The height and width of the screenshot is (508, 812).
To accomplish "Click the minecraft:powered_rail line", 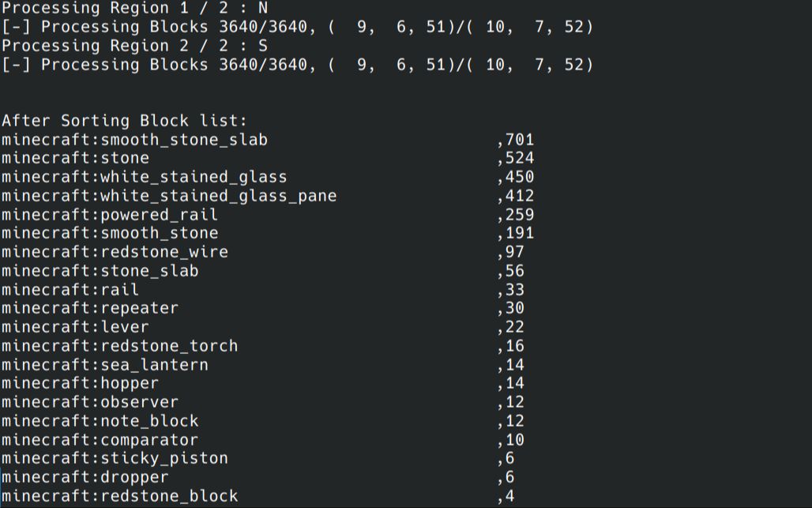I will [109, 215].
